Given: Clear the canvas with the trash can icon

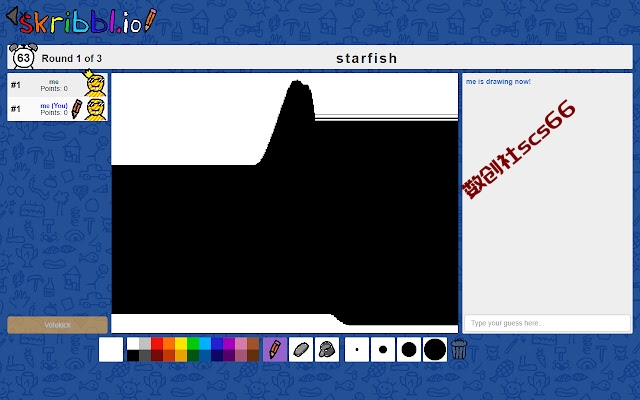Looking at the screenshot, I should tap(459, 349).
